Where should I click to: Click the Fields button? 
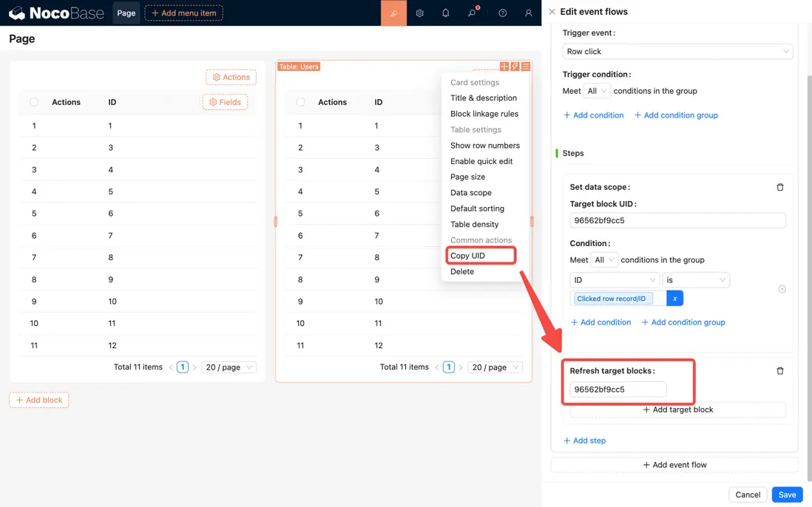[225, 102]
